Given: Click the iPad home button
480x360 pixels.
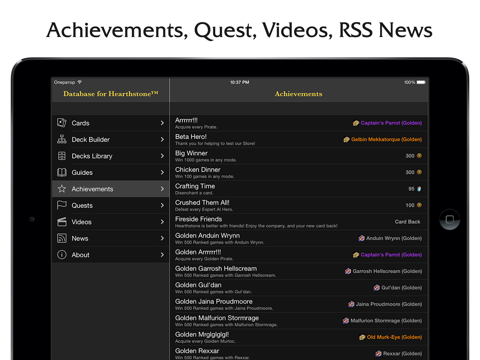Looking at the screenshot, I should pos(450,219).
